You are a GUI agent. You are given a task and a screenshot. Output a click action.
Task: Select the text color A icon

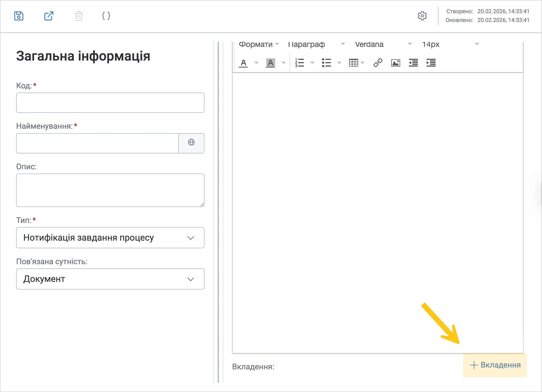[243, 63]
